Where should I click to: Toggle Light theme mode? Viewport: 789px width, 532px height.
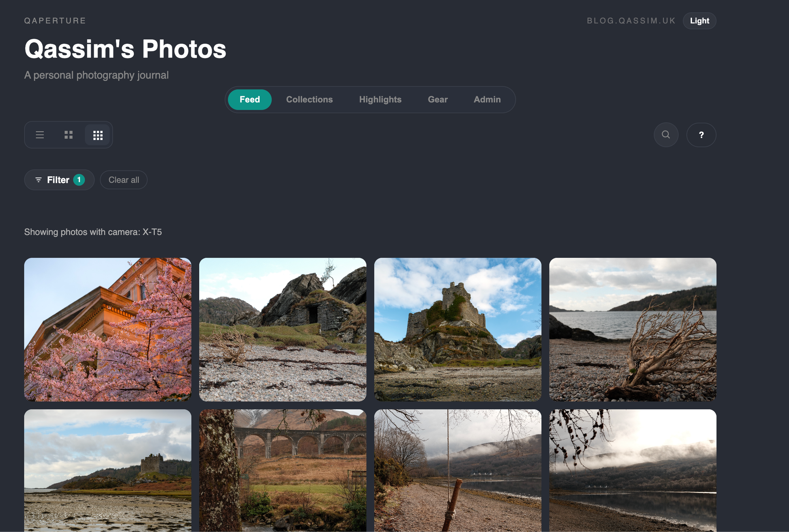click(x=699, y=21)
